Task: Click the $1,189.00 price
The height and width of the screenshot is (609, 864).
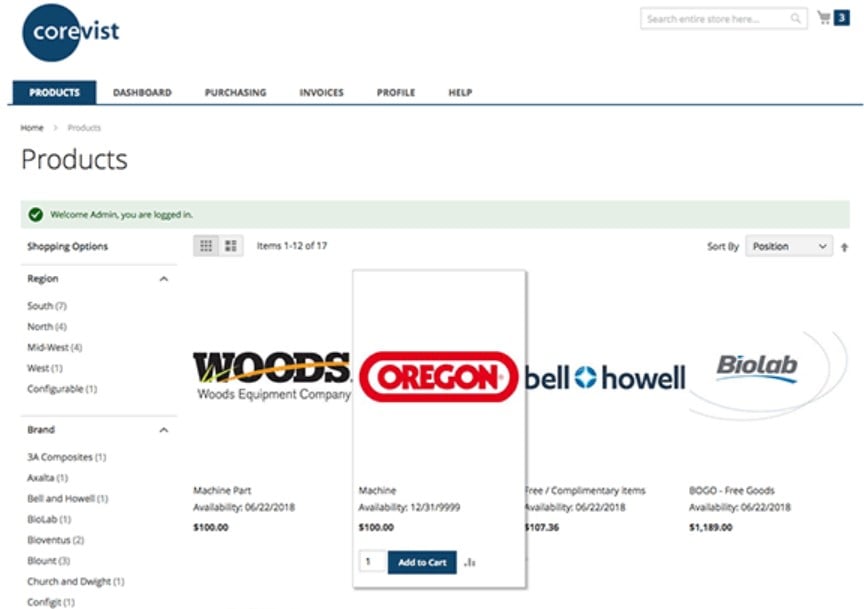Action: coord(711,527)
